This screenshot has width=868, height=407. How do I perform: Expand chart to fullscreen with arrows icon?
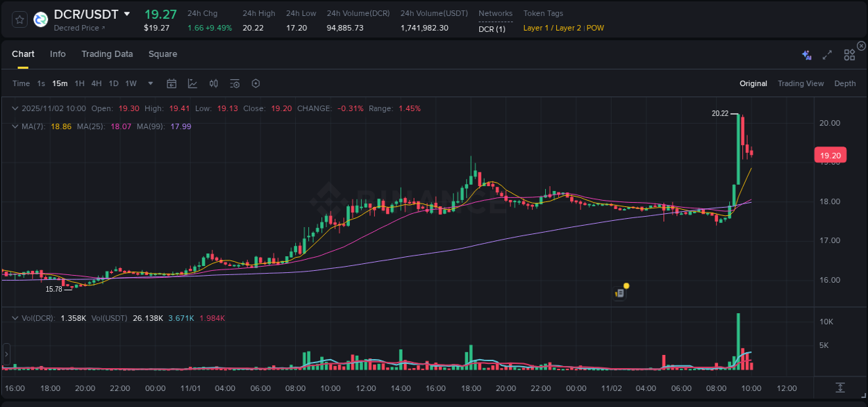tap(826, 53)
